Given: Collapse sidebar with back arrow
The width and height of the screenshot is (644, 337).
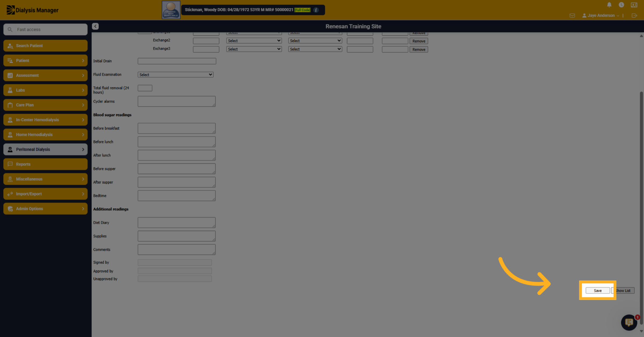Looking at the screenshot, I should (95, 26).
